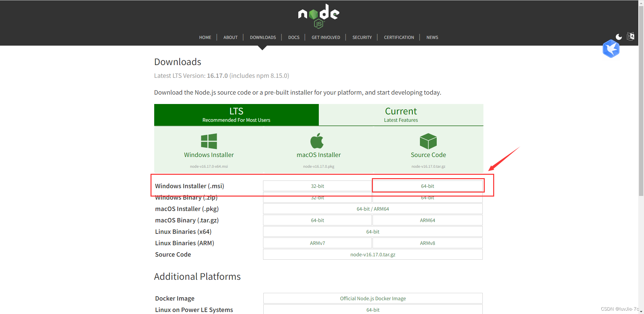Click the blue floating download helper icon
Image resolution: width=644 pixels, height=314 pixels.
pyautogui.click(x=611, y=49)
